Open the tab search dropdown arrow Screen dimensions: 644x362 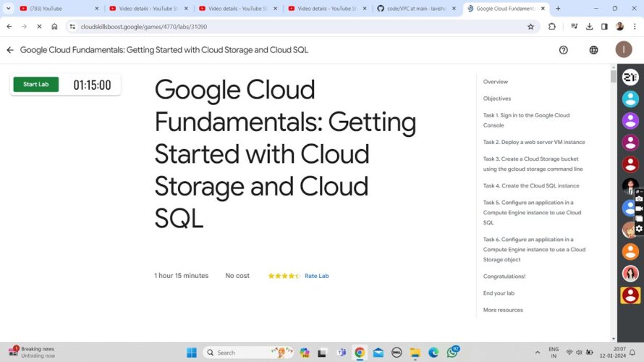coord(8,9)
